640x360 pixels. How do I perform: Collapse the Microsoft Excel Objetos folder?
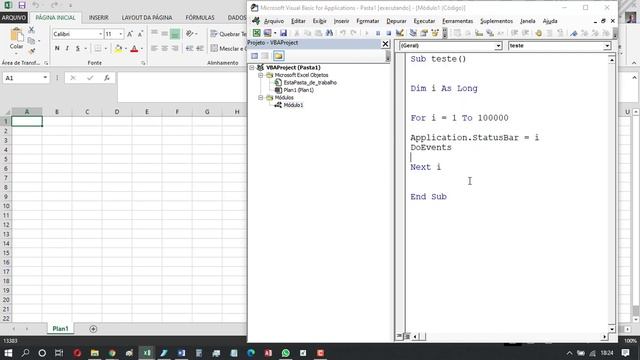tap(260, 75)
